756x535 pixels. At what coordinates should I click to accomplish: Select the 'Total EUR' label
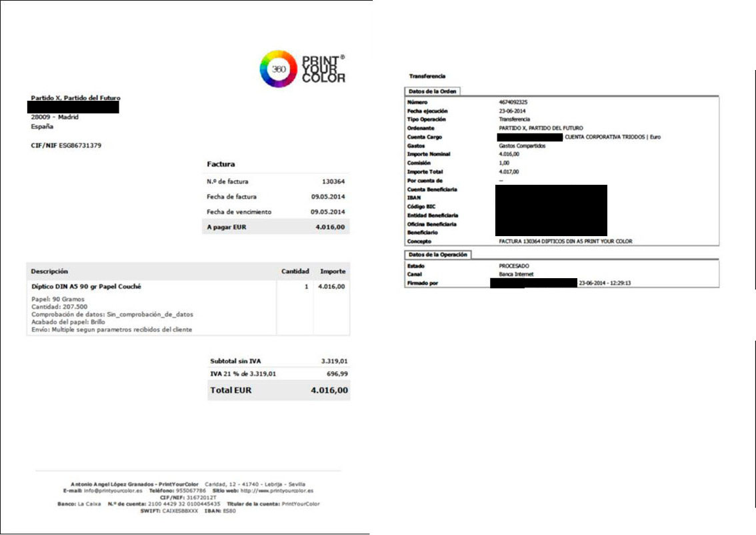(x=231, y=390)
